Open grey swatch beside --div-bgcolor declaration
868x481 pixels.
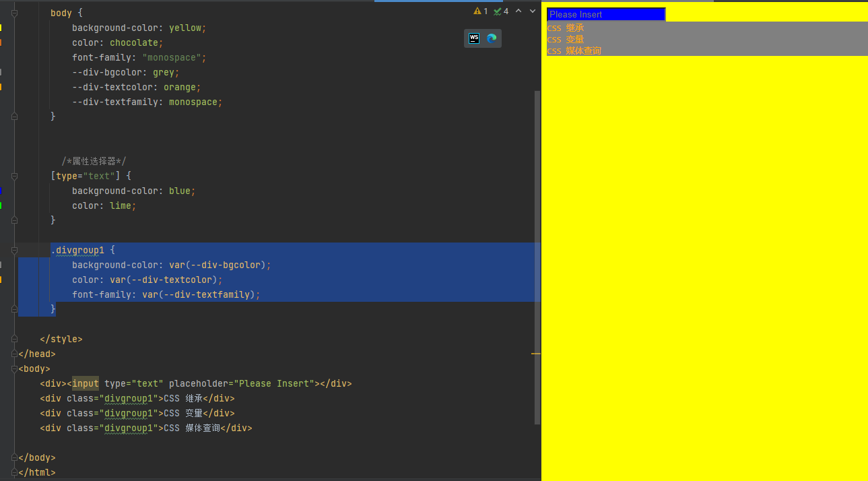click(1, 72)
